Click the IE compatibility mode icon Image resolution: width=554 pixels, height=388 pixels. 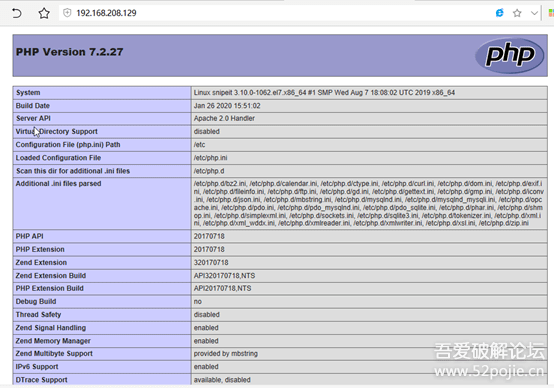(500, 13)
